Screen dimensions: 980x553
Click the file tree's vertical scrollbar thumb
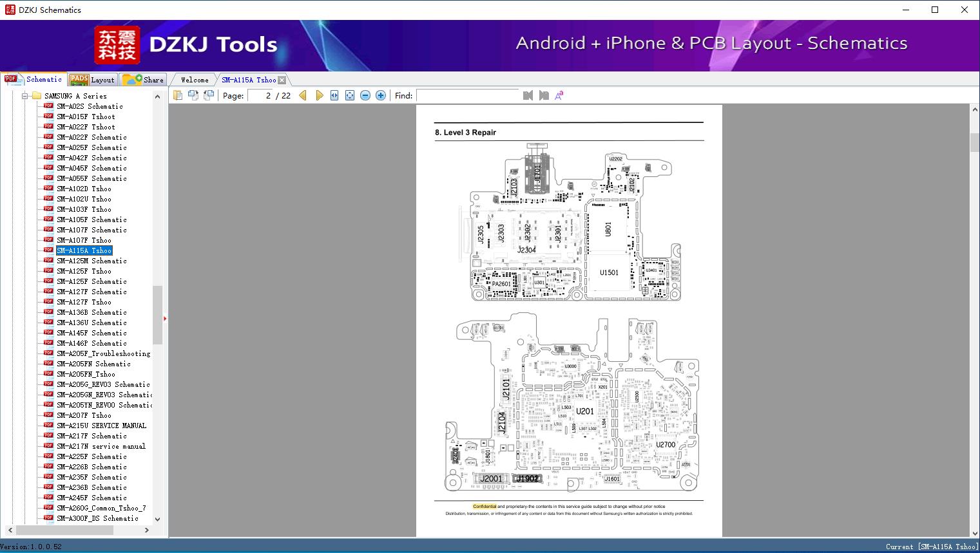157,315
